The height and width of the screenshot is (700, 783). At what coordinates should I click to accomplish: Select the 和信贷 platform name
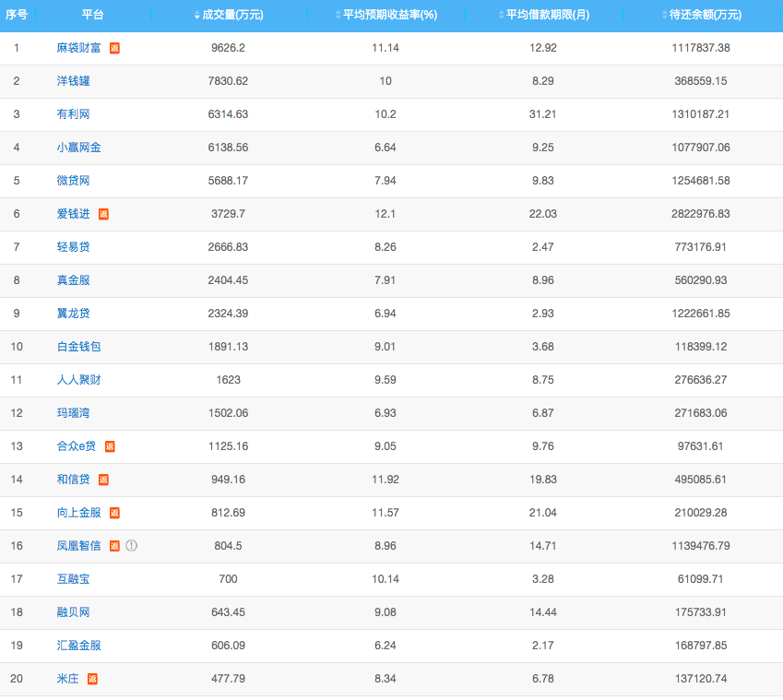[74, 480]
